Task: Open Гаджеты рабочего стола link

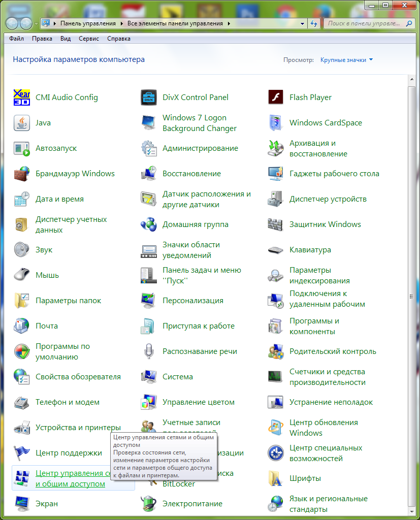Action: (x=334, y=174)
